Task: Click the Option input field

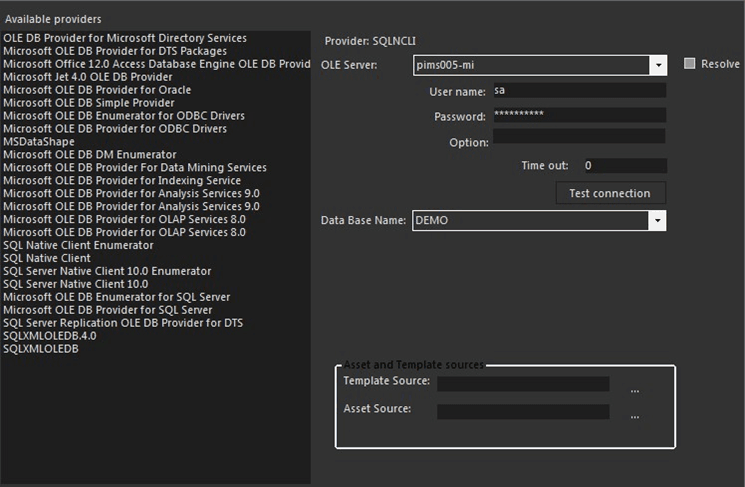Action: click(x=579, y=136)
